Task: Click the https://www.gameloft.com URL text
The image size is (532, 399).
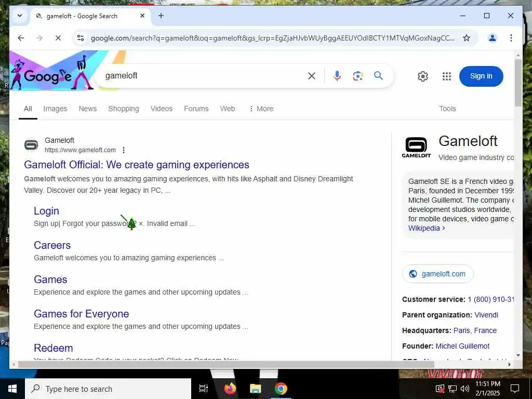Action: 80,150
